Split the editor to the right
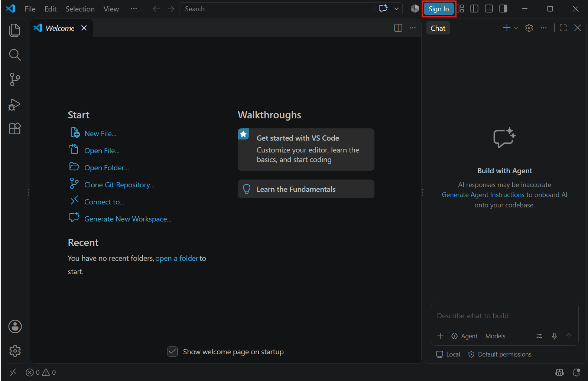Image resolution: width=588 pixels, height=381 pixels. click(398, 28)
